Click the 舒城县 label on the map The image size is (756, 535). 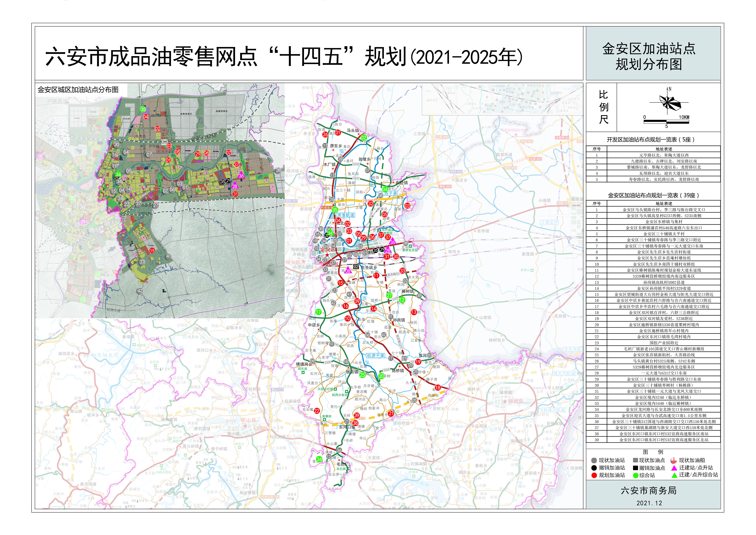(x=516, y=401)
